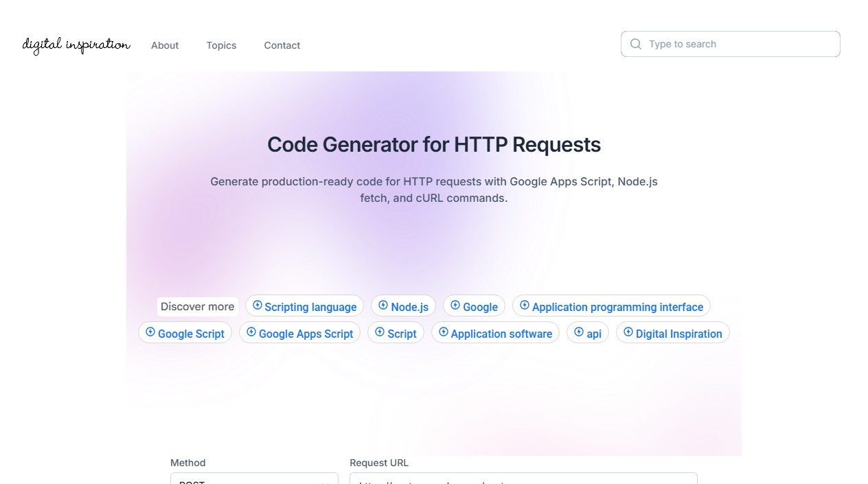
Task: Click the plus icon on api tag
Action: 578,332
